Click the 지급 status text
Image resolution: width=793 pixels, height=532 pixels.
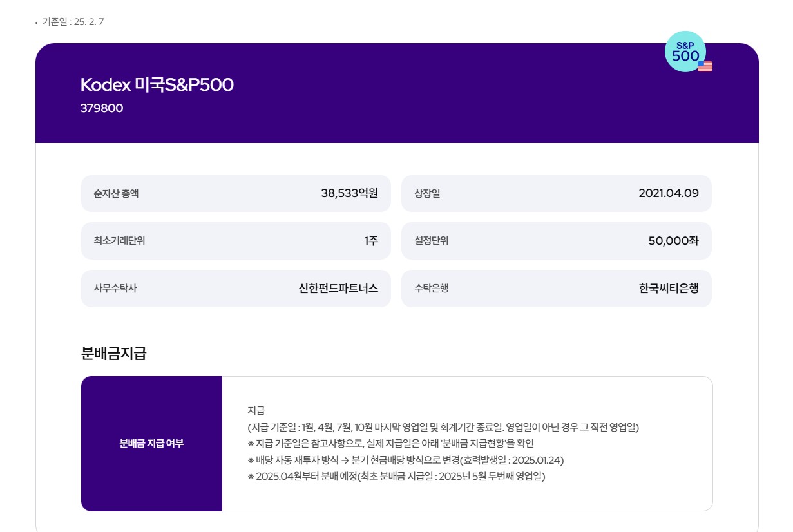[256, 410]
